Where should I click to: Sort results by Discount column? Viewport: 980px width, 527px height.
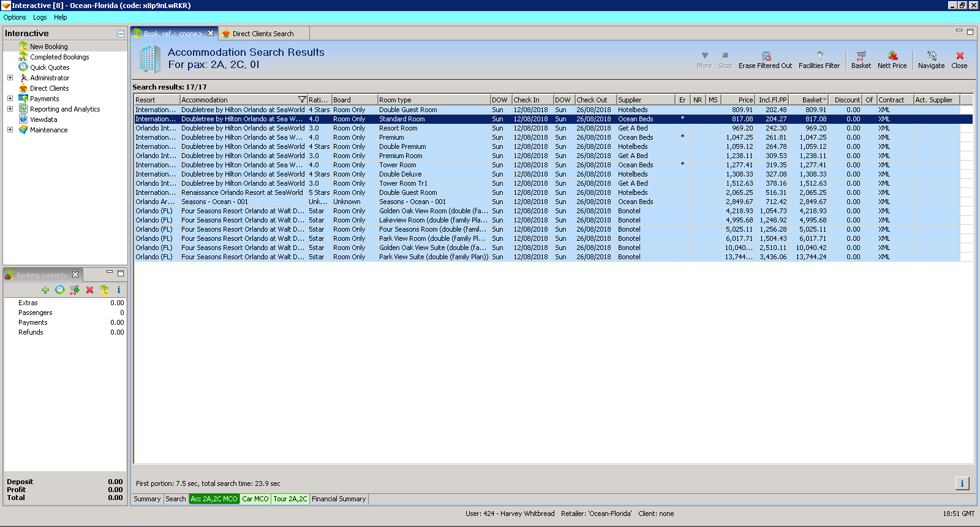[x=846, y=100]
